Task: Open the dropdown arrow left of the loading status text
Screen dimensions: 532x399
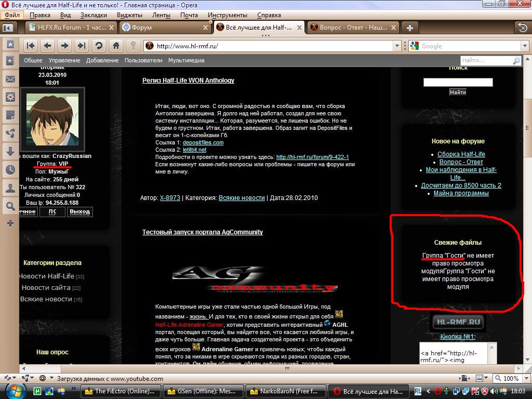Action: point(51,378)
